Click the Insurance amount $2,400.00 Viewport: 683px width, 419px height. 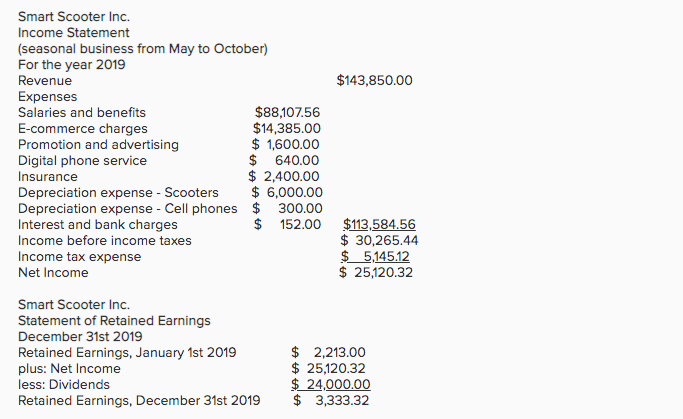point(284,176)
